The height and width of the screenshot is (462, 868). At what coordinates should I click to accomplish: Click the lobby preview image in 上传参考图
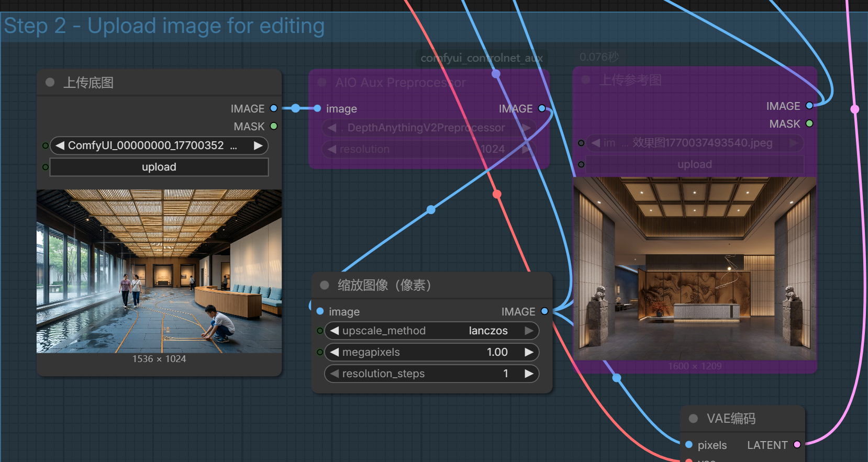click(695, 268)
